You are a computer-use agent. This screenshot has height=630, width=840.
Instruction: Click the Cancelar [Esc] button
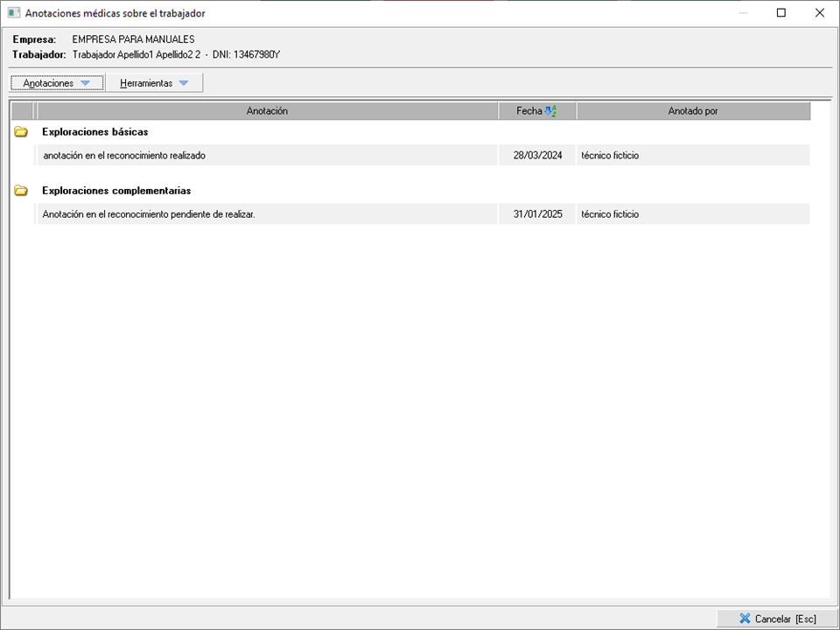pyautogui.click(x=777, y=619)
